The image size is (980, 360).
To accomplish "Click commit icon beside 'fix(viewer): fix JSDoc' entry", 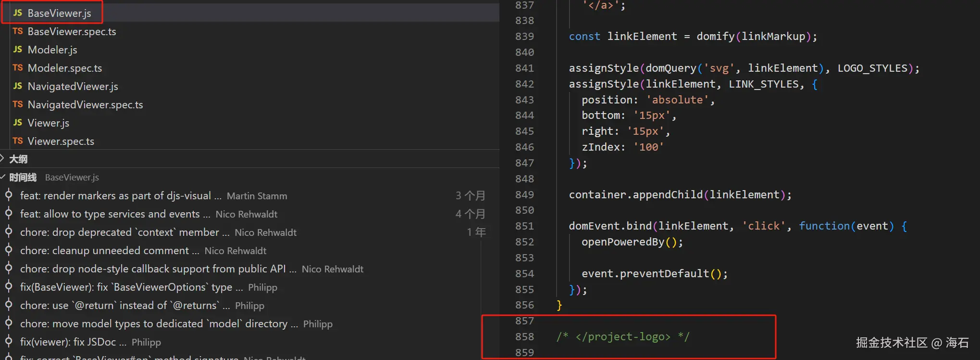I will (x=9, y=341).
